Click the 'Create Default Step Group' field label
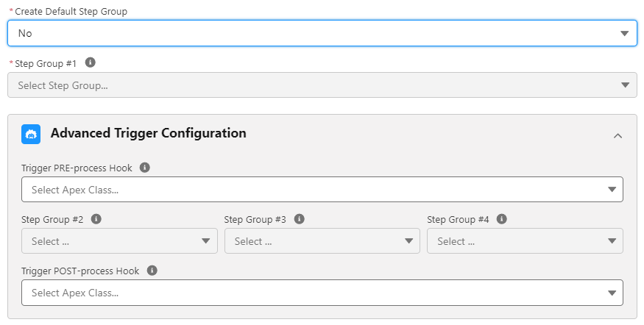644x325 pixels. click(71, 11)
